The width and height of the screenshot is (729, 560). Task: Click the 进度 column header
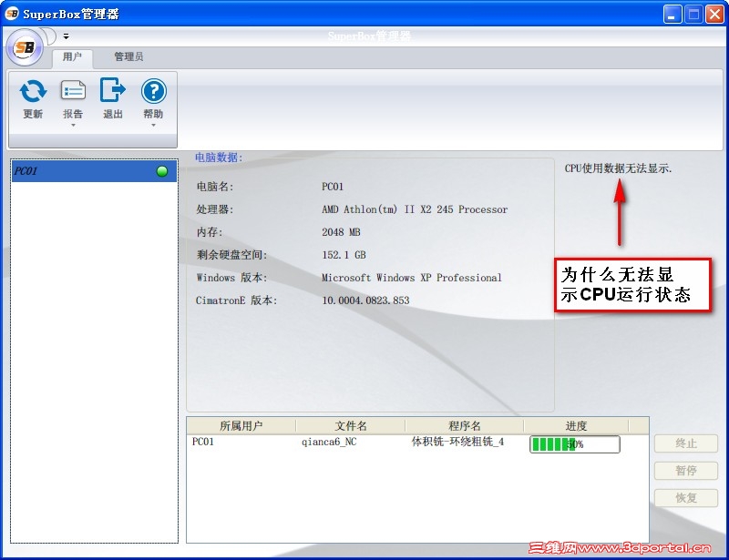pyautogui.click(x=576, y=426)
